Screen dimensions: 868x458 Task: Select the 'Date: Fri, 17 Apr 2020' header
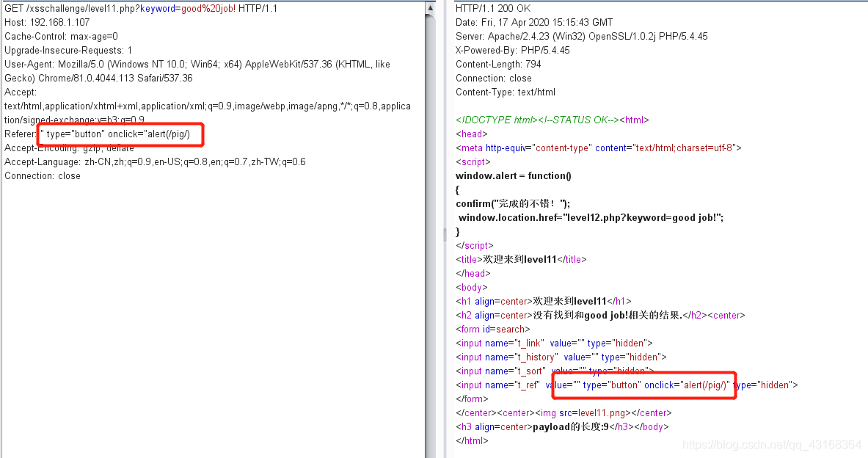(534, 23)
